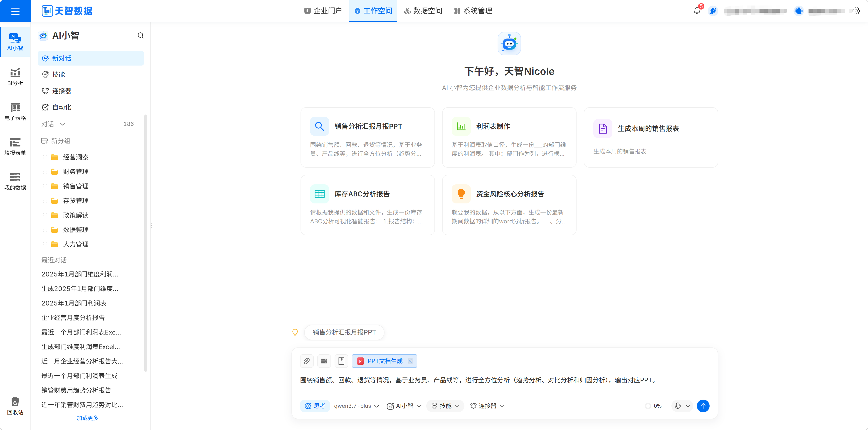This screenshot has width=868, height=430.
Task: Switch to 企业门户 tab
Action: 323,11
